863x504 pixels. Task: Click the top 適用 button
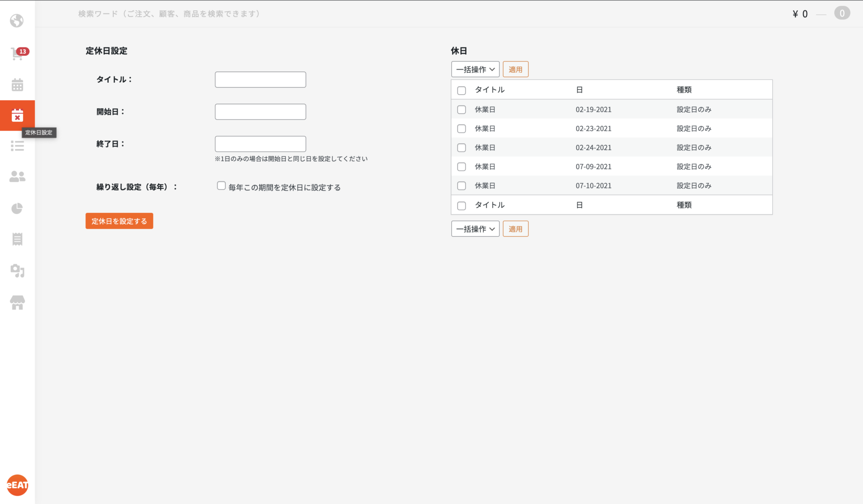(x=515, y=69)
